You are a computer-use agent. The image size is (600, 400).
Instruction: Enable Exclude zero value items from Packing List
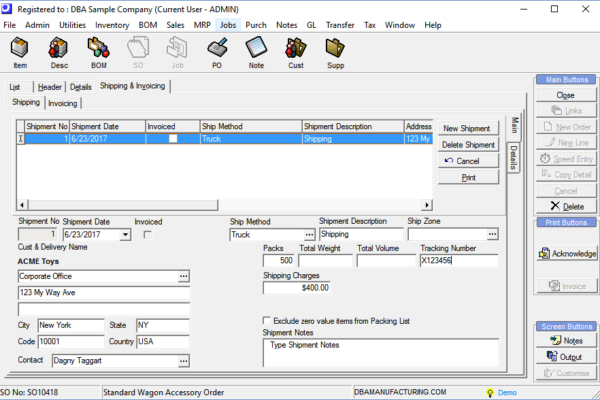point(267,320)
